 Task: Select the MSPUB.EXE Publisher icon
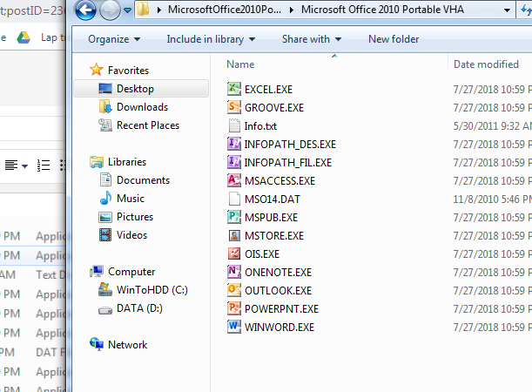click(x=234, y=217)
